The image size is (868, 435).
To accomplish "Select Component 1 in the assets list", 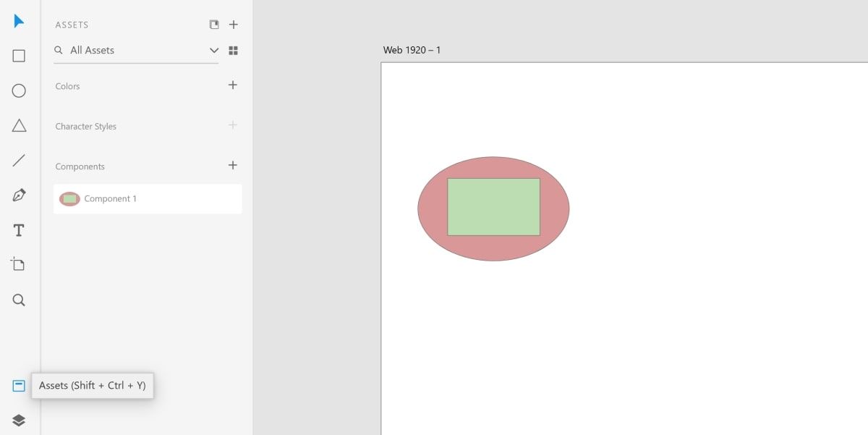I will point(148,199).
